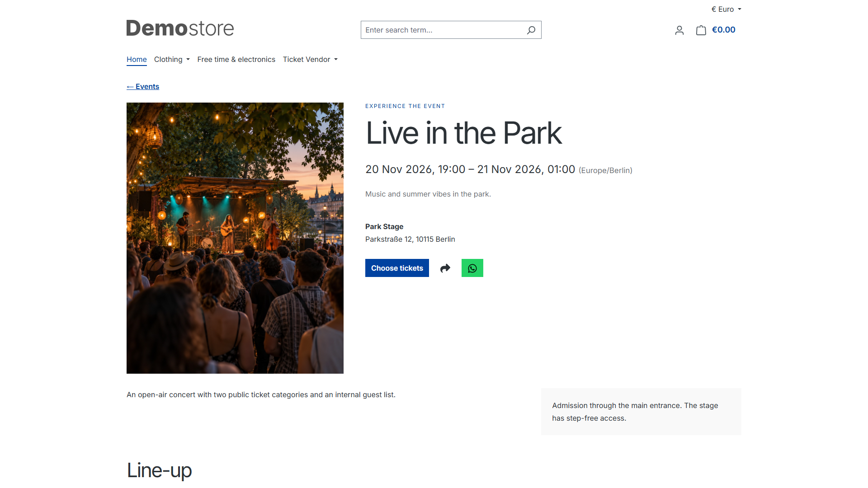
Task: Click the Europe/Berlin timezone label
Action: [x=605, y=170]
